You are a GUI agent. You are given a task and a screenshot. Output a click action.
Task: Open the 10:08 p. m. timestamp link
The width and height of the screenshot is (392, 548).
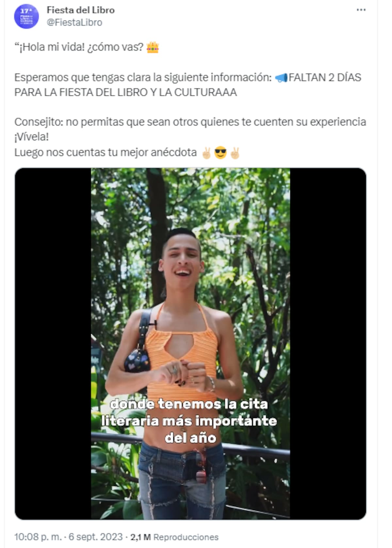(38, 537)
